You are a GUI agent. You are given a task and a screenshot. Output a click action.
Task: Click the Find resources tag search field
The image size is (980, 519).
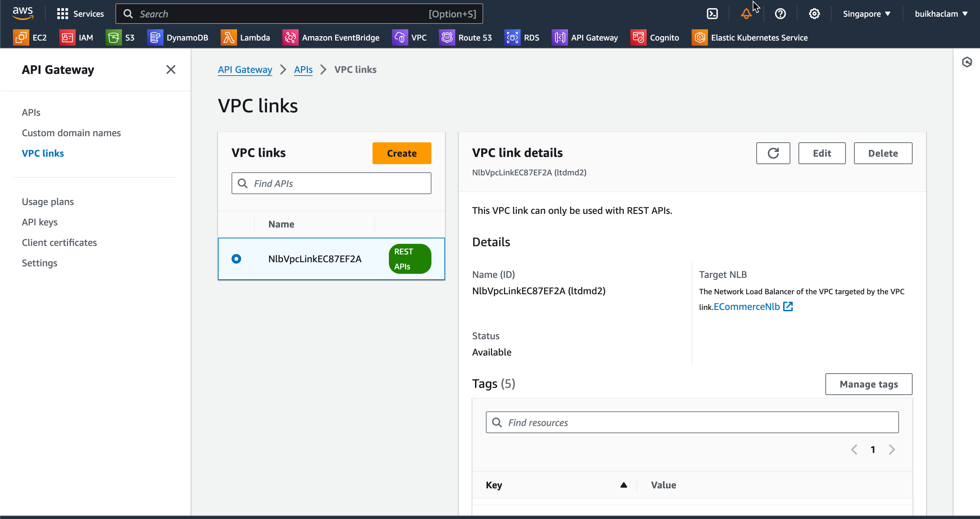692,422
